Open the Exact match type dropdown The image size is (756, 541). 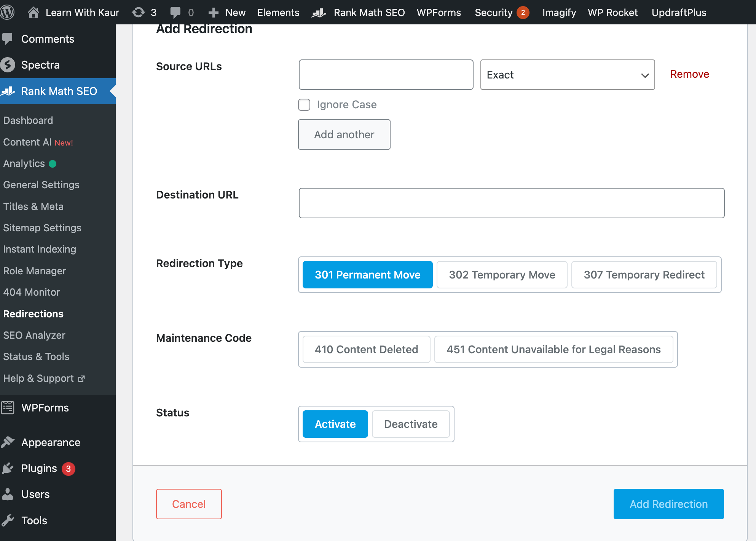click(x=567, y=75)
